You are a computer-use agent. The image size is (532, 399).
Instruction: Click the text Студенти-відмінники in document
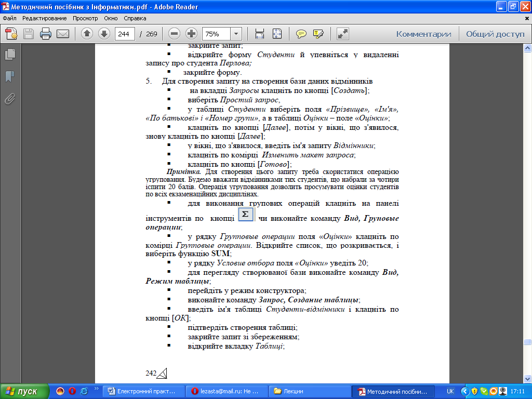[305, 309]
